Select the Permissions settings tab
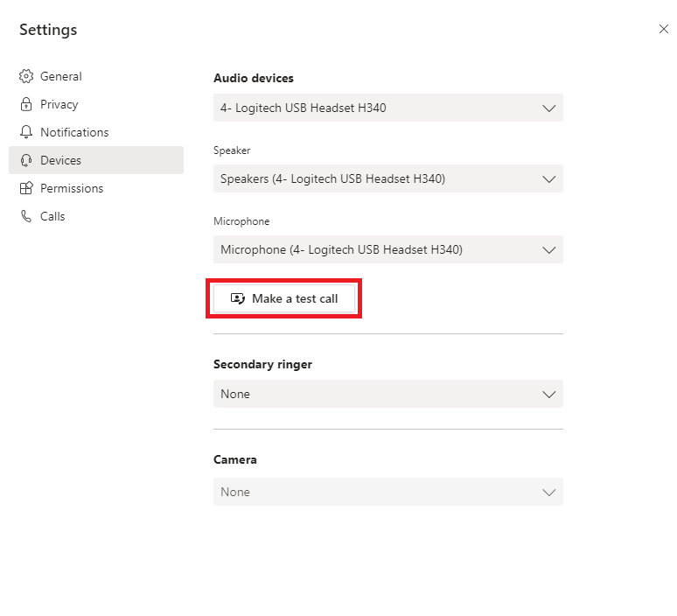Image resolution: width=677 pixels, height=616 pixels. tap(72, 188)
